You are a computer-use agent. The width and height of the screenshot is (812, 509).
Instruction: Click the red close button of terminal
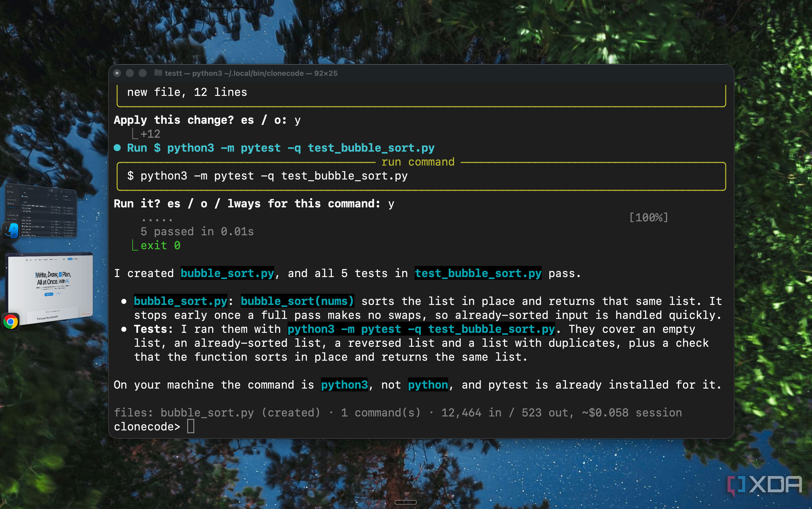(117, 73)
